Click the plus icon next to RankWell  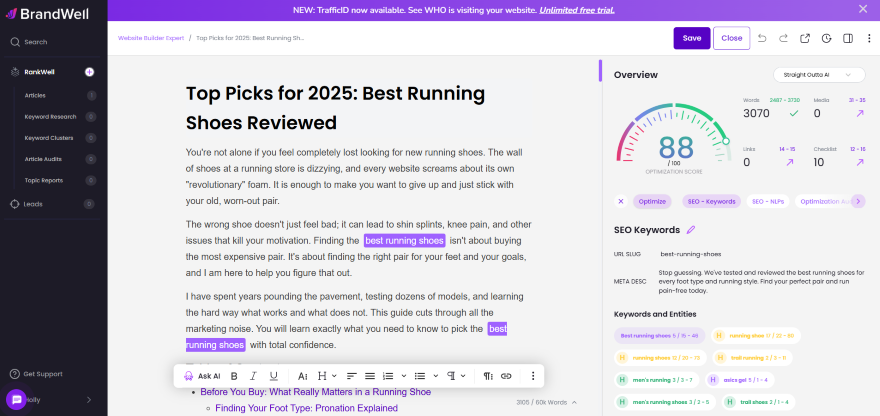[89, 72]
